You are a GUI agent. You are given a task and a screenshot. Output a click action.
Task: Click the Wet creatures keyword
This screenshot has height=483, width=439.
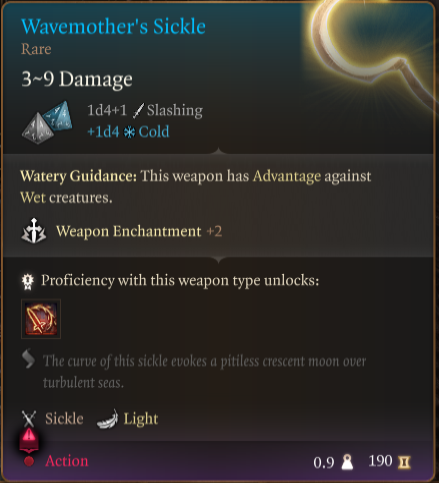pyautogui.click(x=66, y=198)
